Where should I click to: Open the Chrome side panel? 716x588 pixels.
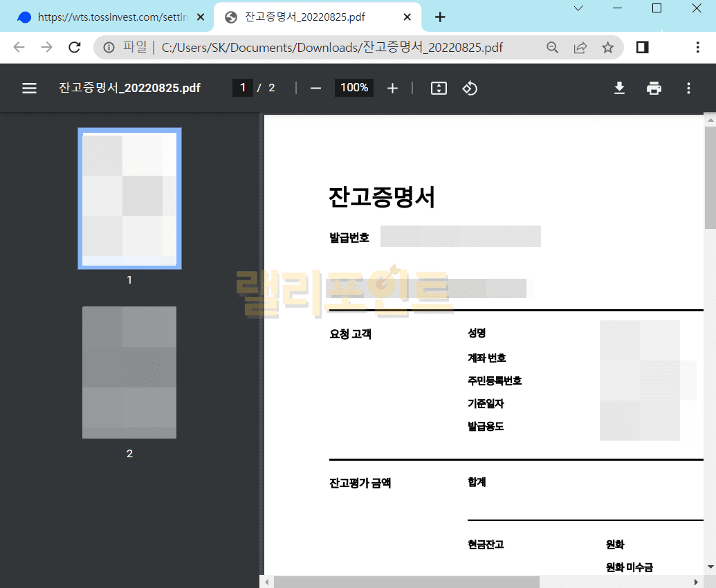642,48
